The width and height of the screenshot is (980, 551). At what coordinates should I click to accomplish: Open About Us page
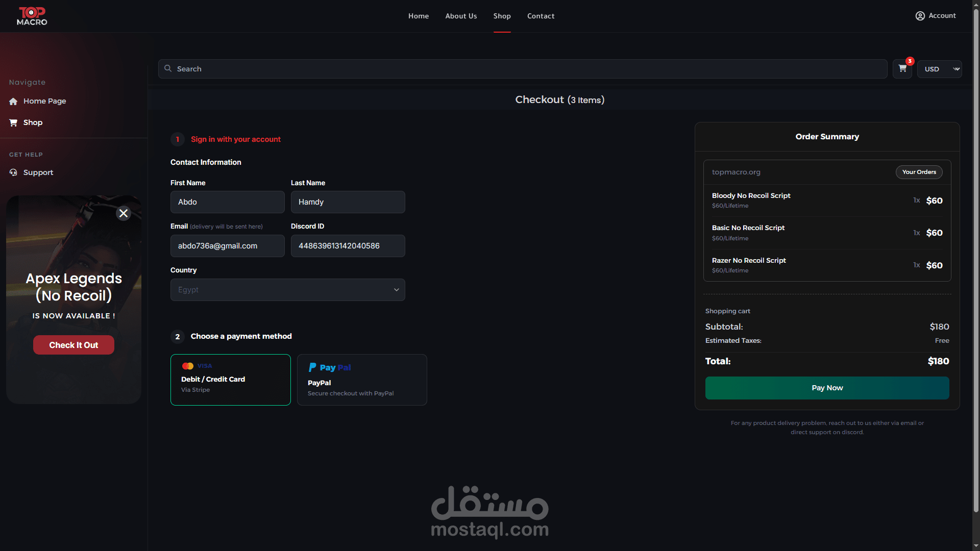coord(461,16)
